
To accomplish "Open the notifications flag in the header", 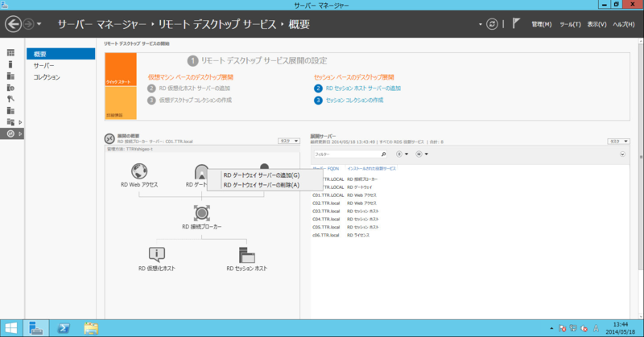I will tap(516, 24).
